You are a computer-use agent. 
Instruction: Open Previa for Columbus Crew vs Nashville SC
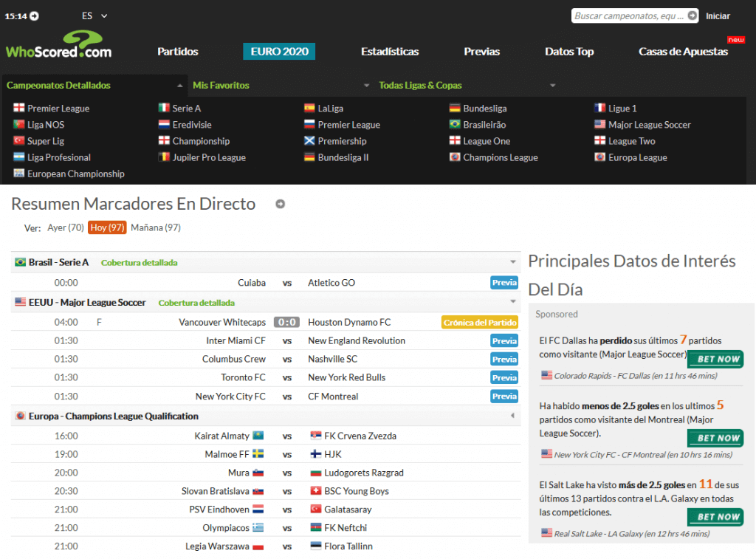(504, 359)
